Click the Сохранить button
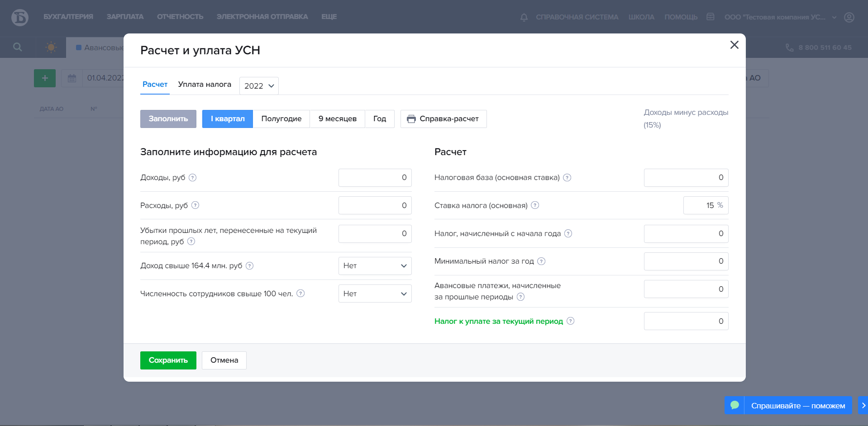The height and width of the screenshot is (426, 868). tap(168, 360)
